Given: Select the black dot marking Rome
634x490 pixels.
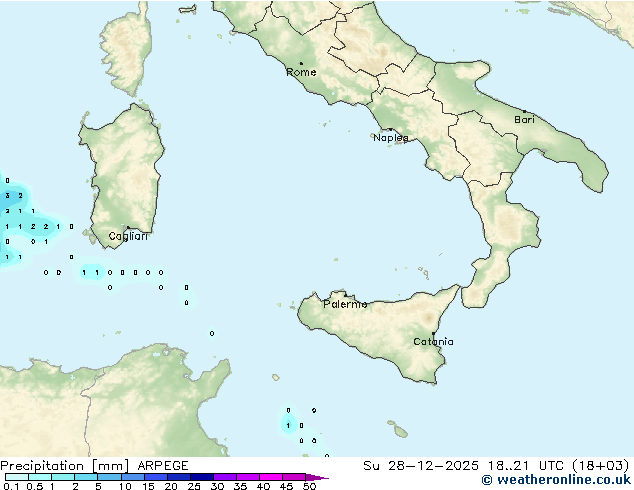Looking at the screenshot, I should pyautogui.click(x=301, y=63).
